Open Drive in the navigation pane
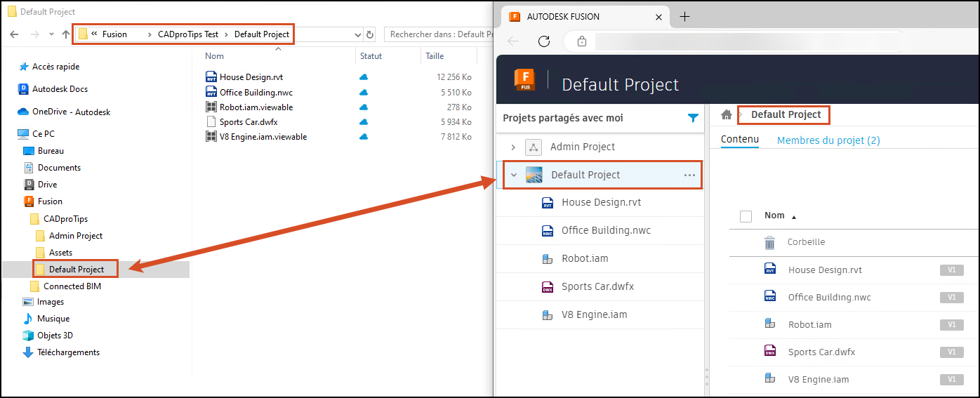Image resolution: width=980 pixels, height=398 pixels. pyautogui.click(x=47, y=185)
